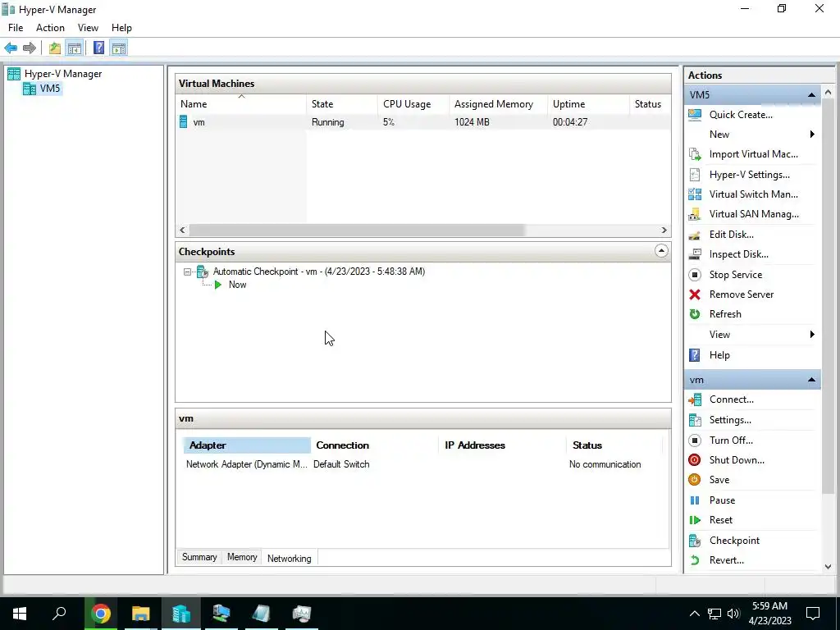
Task: Click the Import Virtual Machine icon
Action: [695, 154]
